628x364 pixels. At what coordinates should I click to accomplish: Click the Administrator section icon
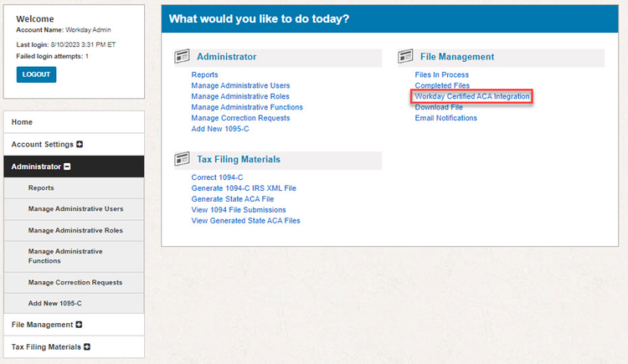click(x=182, y=57)
